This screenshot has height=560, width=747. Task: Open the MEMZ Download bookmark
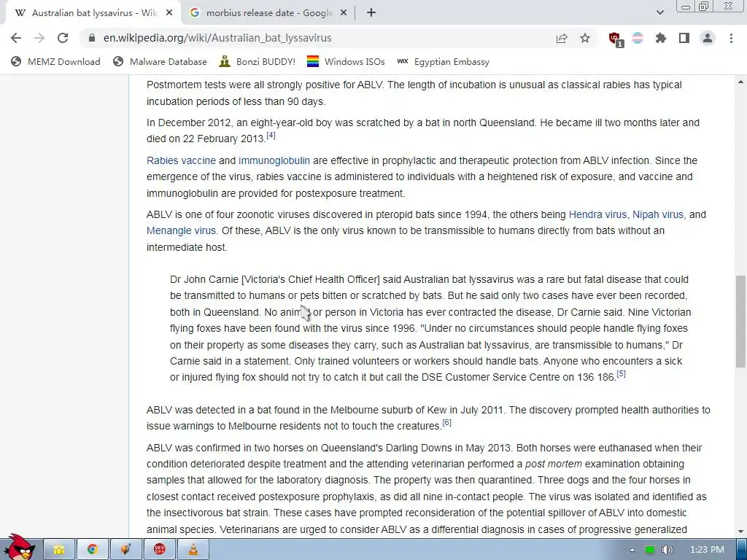[55, 62]
